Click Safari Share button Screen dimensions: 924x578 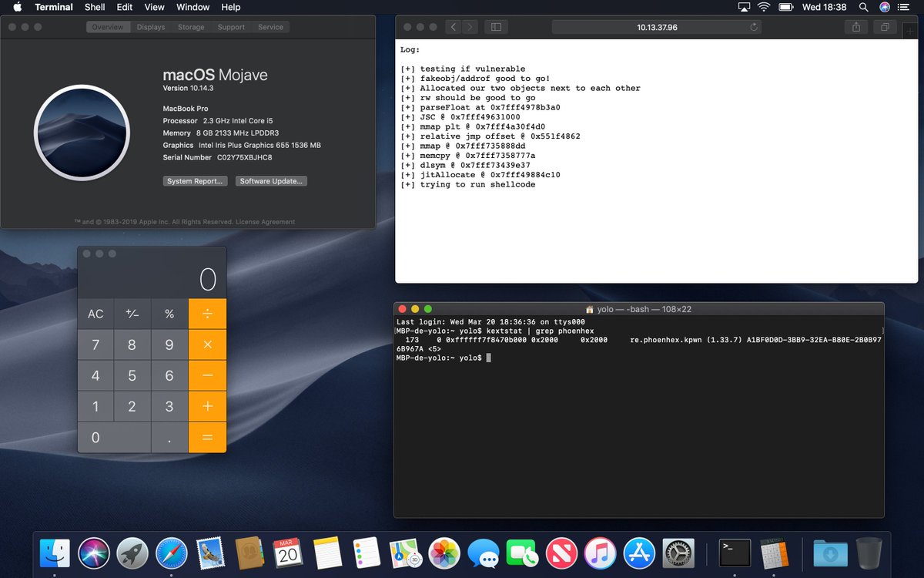point(856,27)
